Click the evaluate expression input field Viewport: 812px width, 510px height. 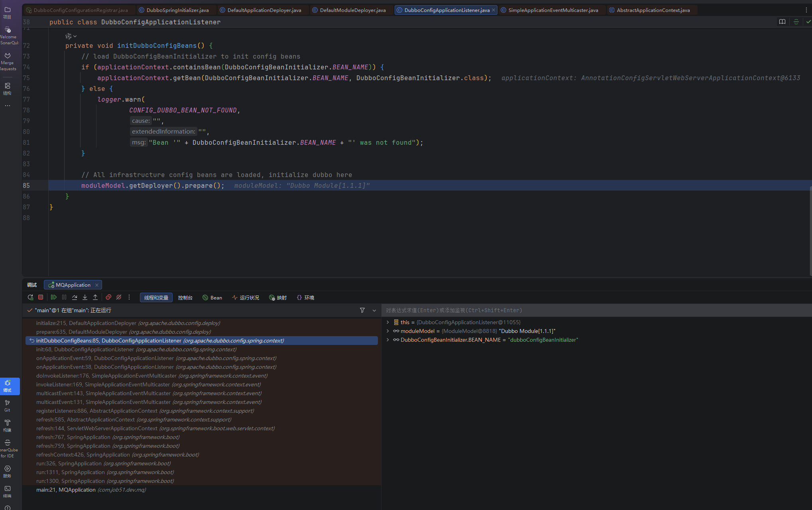tap(558, 310)
